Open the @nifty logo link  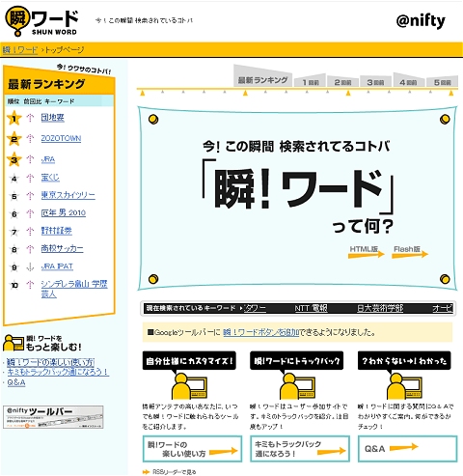(x=421, y=21)
